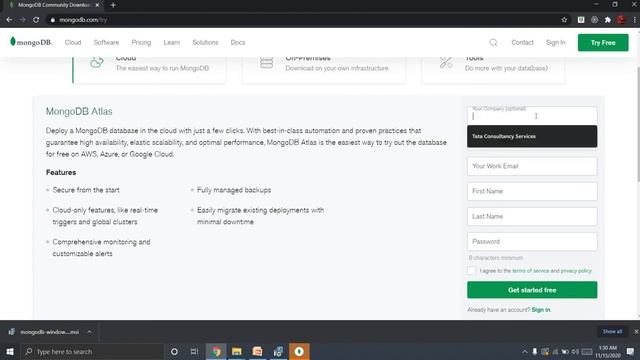This screenshot has width=640, height=360.
Task: Click the Last Name field
Action: tap(532, 216)
